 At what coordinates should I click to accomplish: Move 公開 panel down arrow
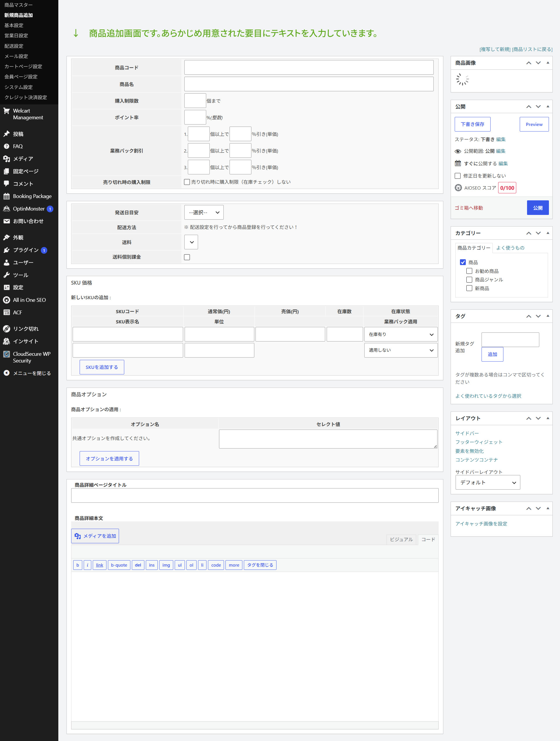pos(538,106)
